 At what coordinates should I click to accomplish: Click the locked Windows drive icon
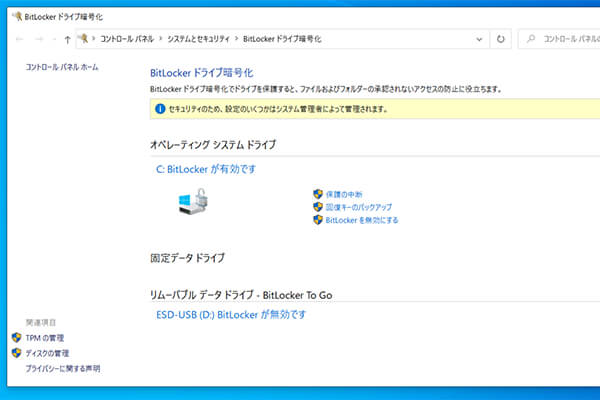(x=193, y=201)
